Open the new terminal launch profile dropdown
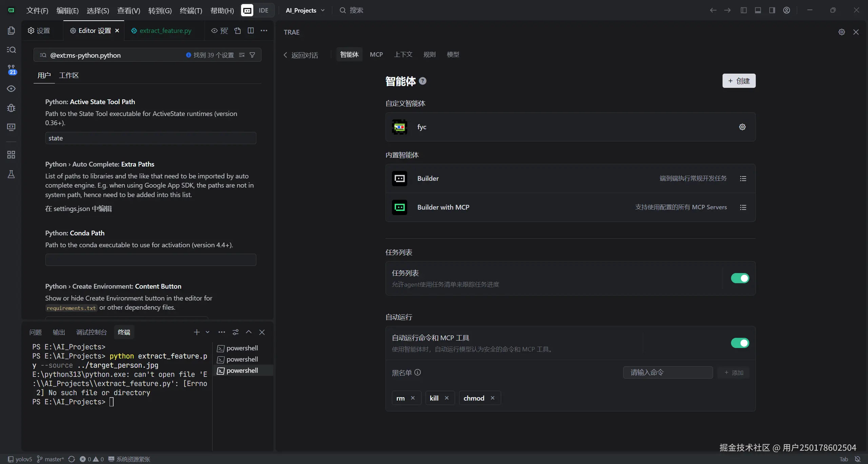Viewport: 868px width, 464px height. coord(208,332)
